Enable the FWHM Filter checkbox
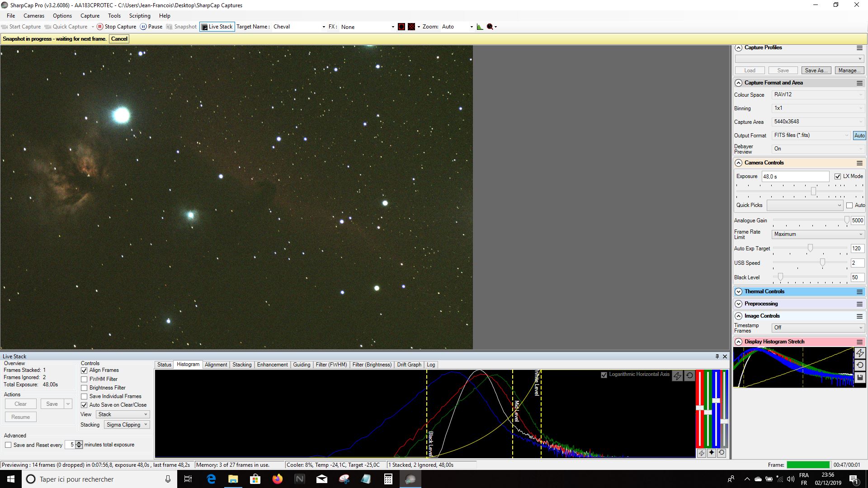868x488 pixels. (x=84, y=379)
